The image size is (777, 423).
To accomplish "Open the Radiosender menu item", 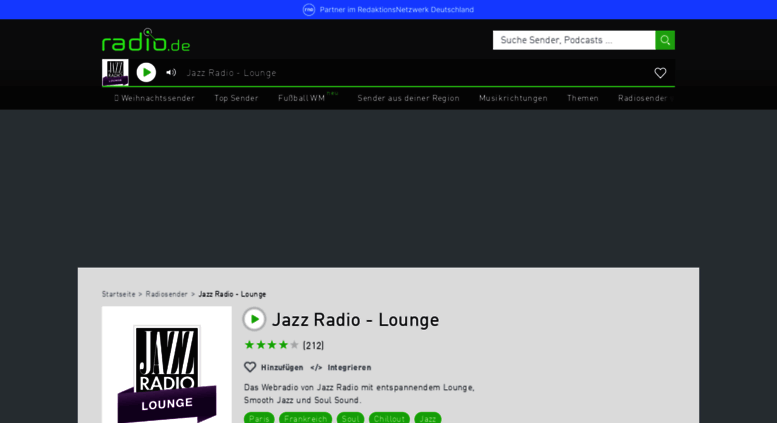I will 643,98.
